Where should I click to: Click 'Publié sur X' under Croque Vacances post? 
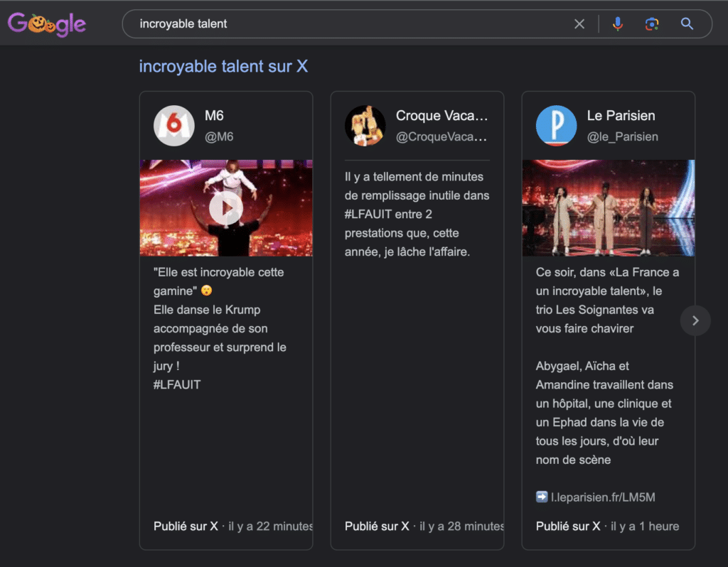[x=377, y=526]
